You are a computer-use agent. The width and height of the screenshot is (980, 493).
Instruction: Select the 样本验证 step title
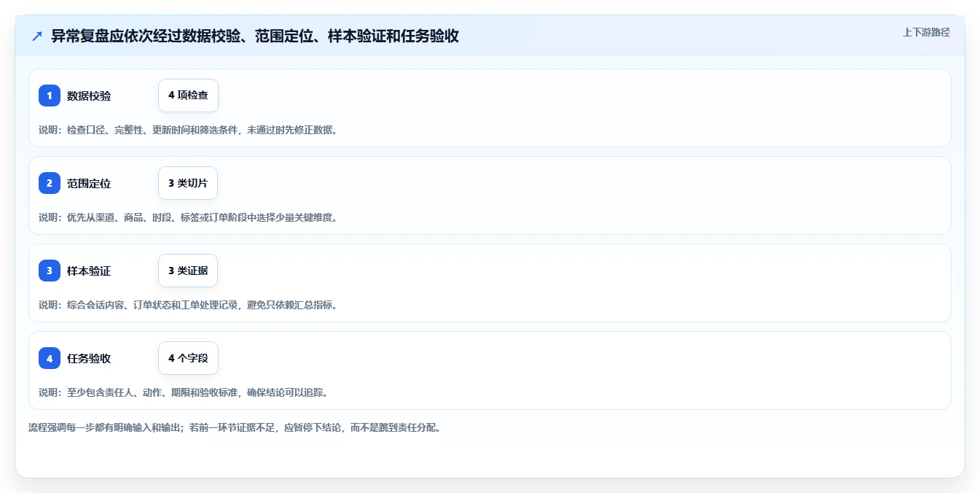89,271
